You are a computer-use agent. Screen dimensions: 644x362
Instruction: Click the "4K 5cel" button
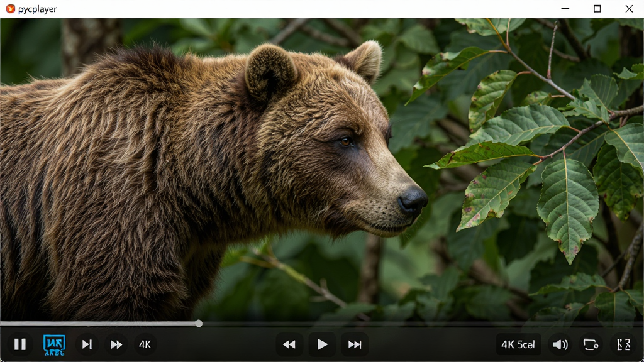tap(518, 344)
